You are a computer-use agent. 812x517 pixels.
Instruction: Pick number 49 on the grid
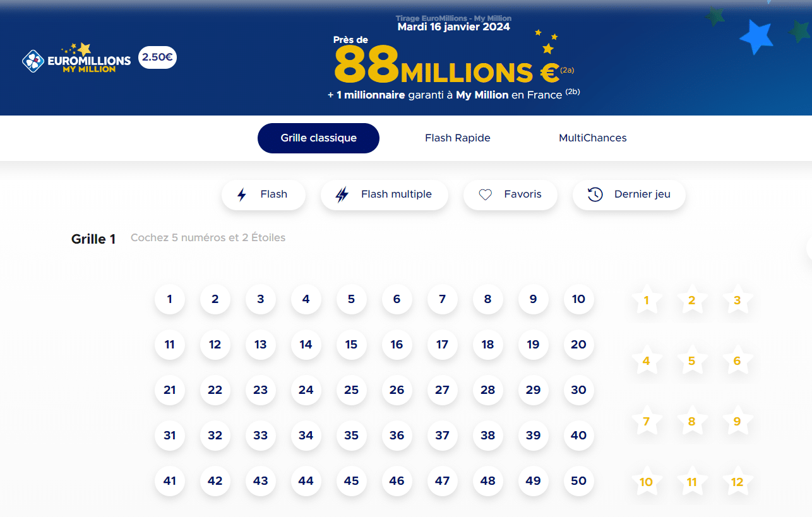click(534, 481)
